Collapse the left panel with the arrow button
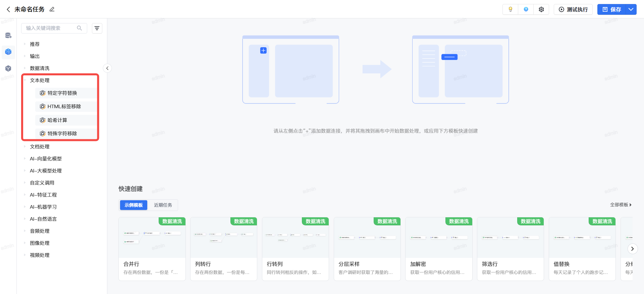 point(107,68)
